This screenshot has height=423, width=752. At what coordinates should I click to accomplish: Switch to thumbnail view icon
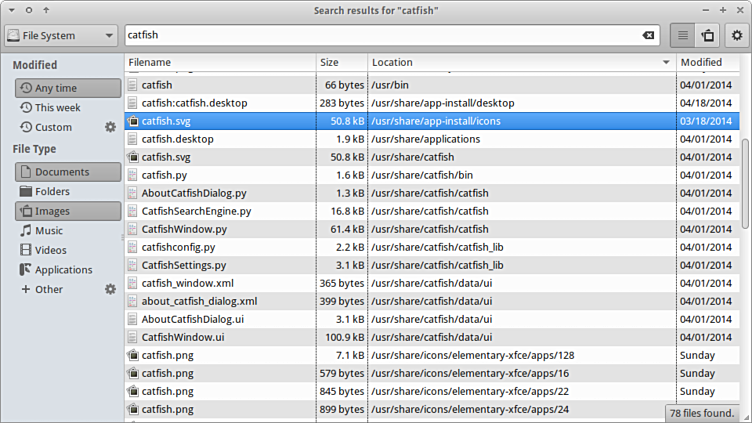coord(708,36)
